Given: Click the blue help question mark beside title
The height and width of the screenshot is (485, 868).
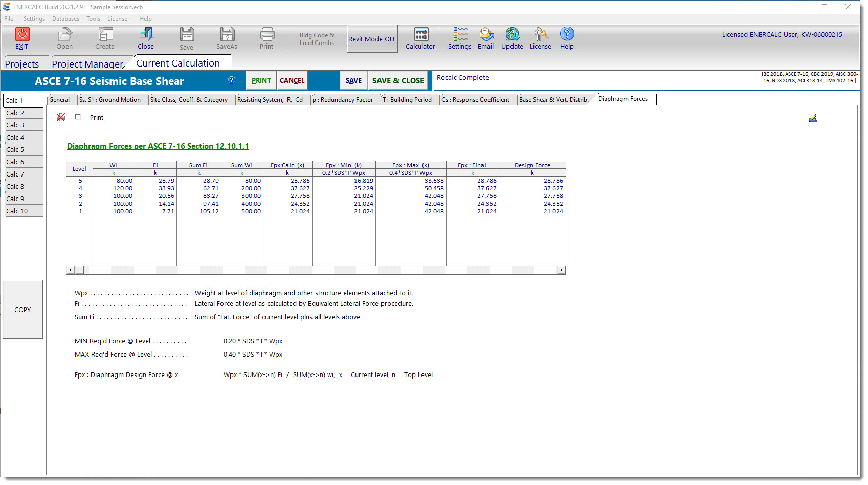Looking at the screenshot, I should pyautogui.click(x=232, y=80).
